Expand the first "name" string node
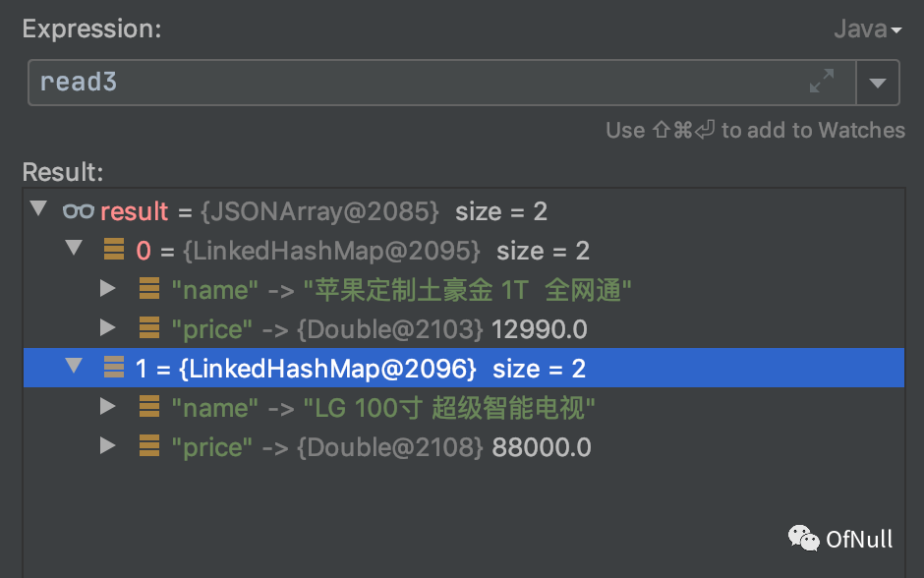Viewport: 924px width, 578px height. click(x=108, y=290)
